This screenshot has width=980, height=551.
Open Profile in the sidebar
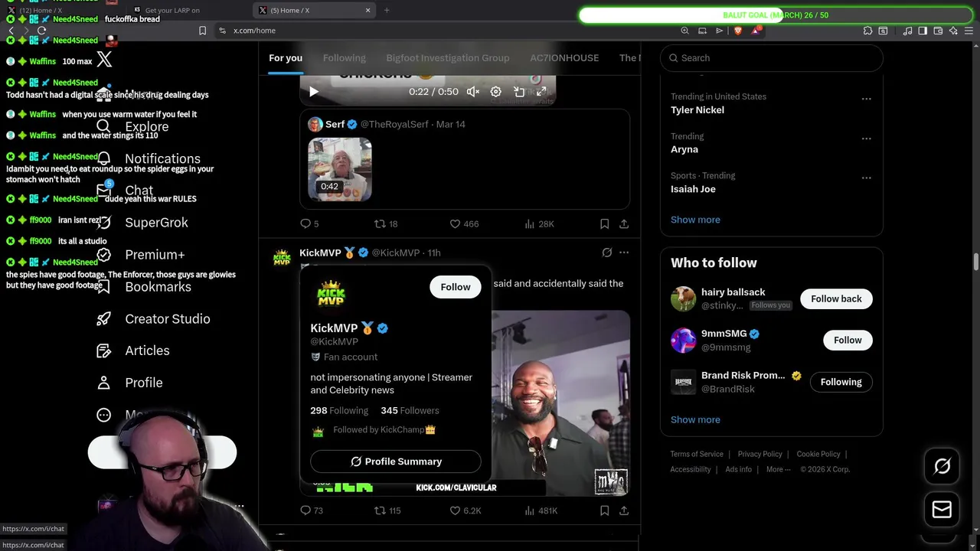(129, 383)
